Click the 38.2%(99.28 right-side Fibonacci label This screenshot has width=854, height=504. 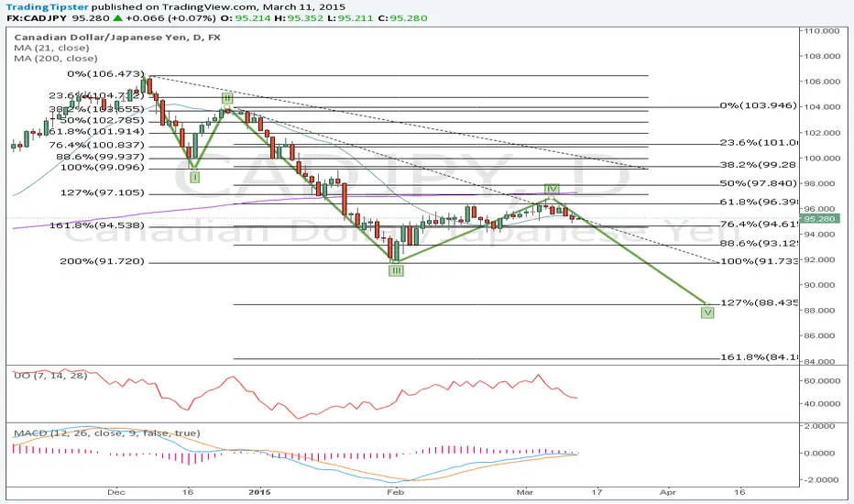pyautogui.click(x=758, y=165)
